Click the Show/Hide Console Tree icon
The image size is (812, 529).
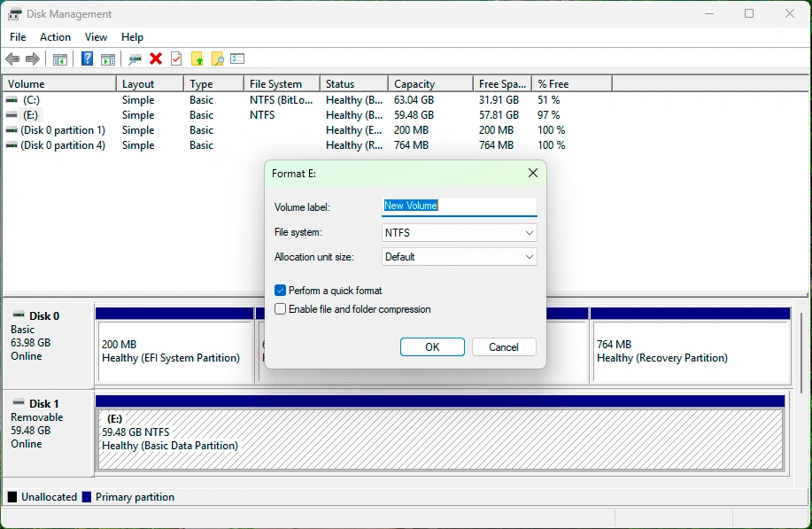pyautogui.click(x=60, y=59)
